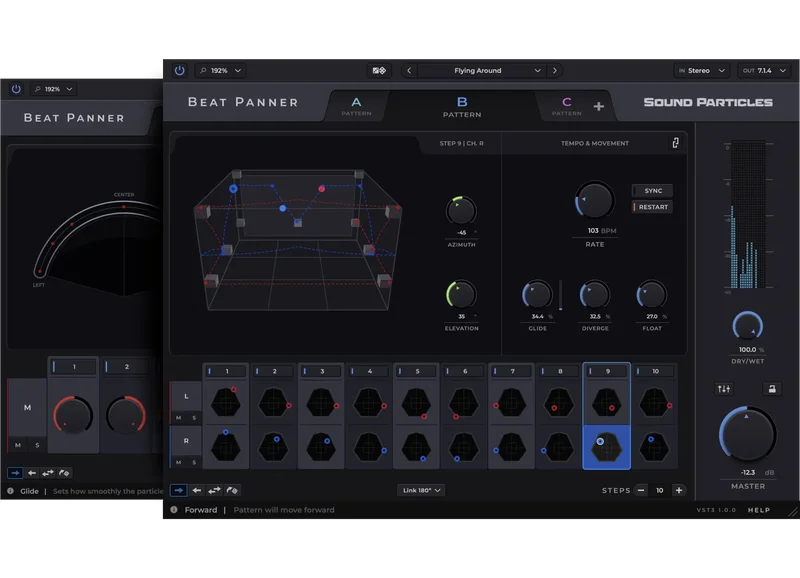This screenshot has width=800, height=578.
Task: Solo the R channel
Action: click(194, 462)
